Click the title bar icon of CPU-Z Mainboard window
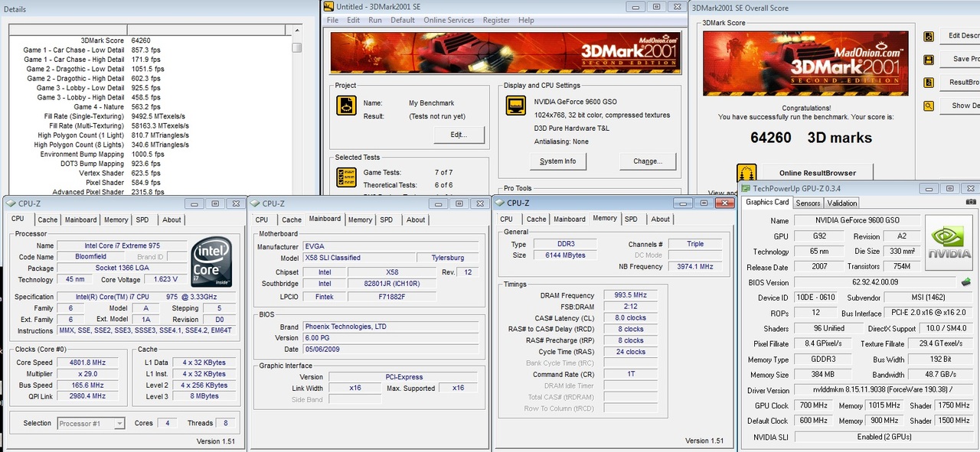The image size is (980, 452). (255, 203)
